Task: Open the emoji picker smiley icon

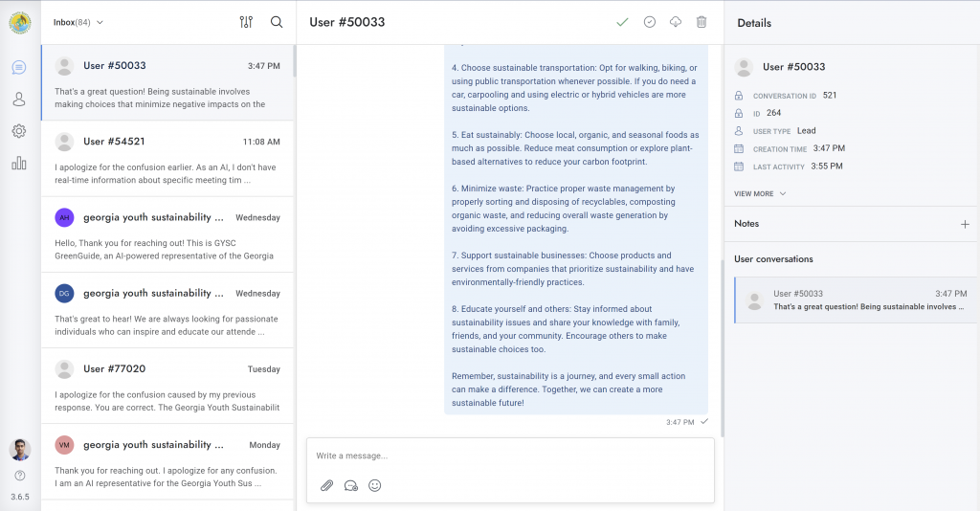Action: (375, 485)
